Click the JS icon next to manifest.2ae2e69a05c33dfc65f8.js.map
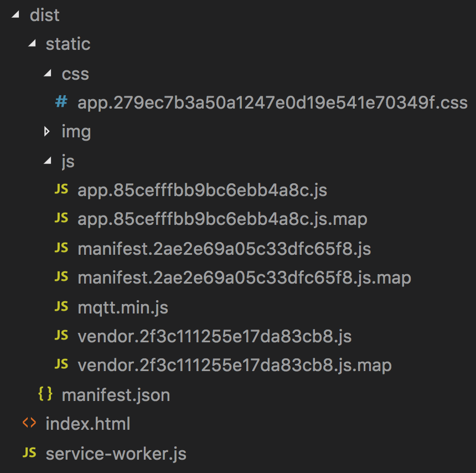 coord(61,277)
